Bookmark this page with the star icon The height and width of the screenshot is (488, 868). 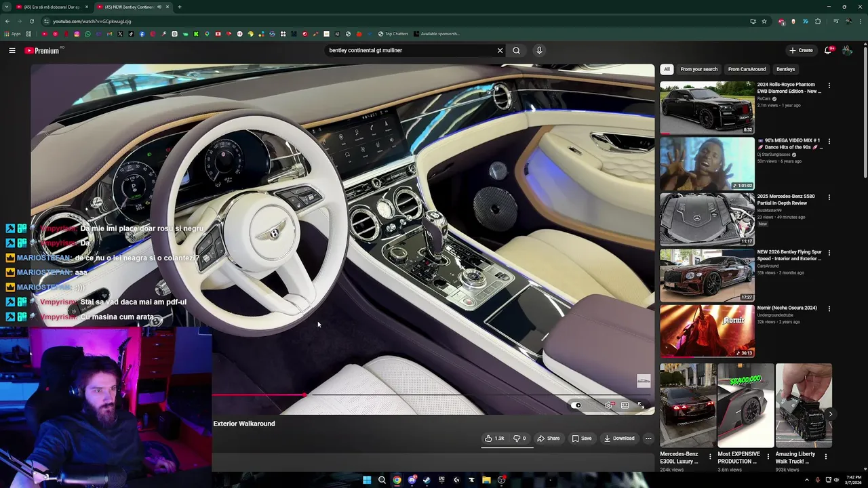pos(764,21)
